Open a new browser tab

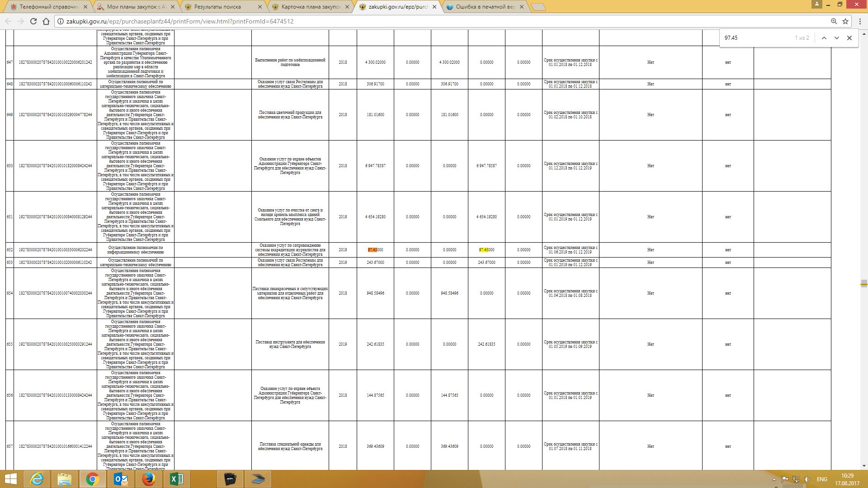pyautogui.click(x=538, y=7)
